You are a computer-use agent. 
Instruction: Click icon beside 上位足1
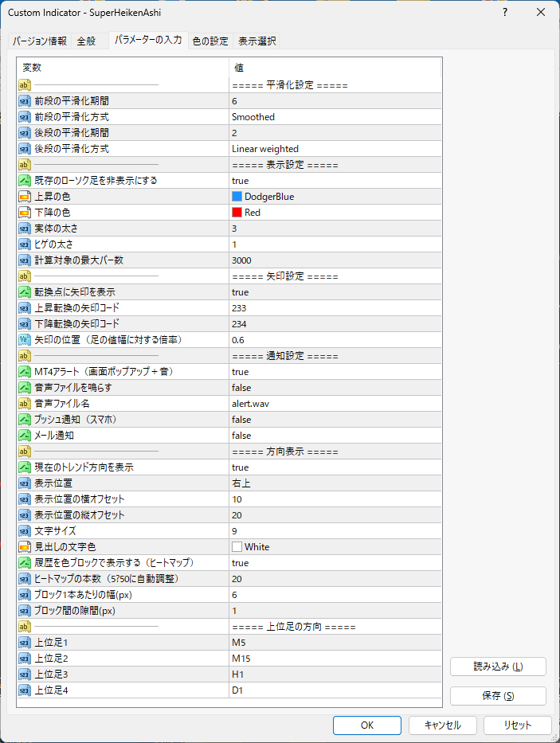pyautogui.click(x=24, y=643)
